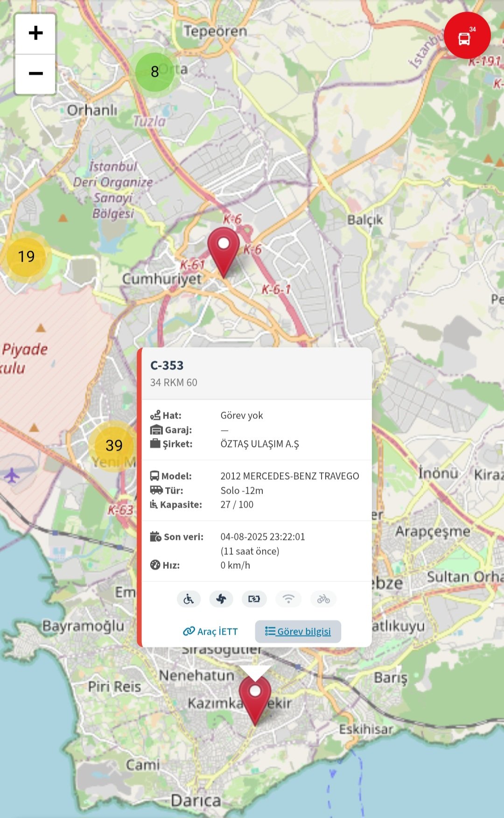
Task: Click the bicycle feature icon
Action: point(323,599)
